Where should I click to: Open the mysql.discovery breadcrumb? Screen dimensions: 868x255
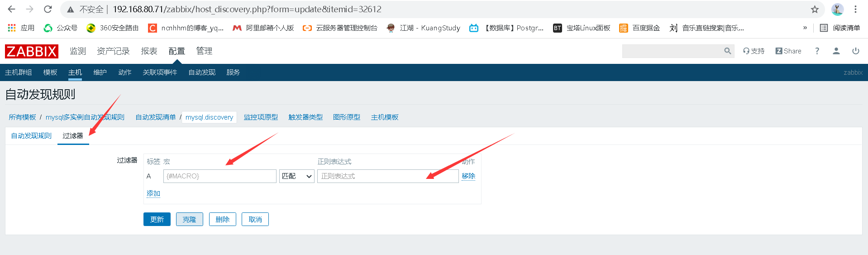click(209, 117)
